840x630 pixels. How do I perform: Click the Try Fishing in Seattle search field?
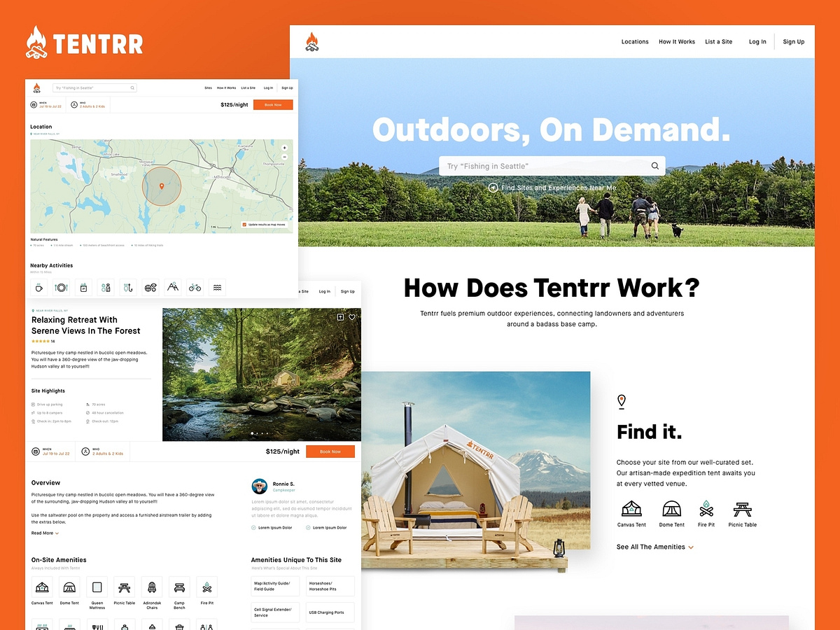click(552, 166)
